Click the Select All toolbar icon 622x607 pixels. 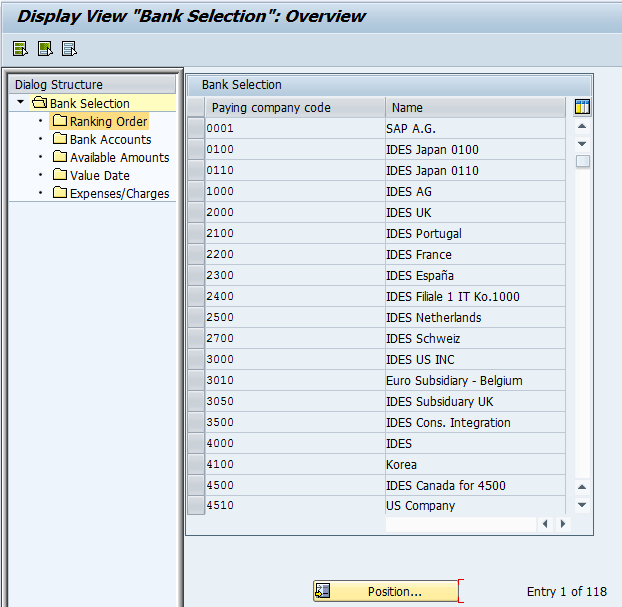click(20, 48)
